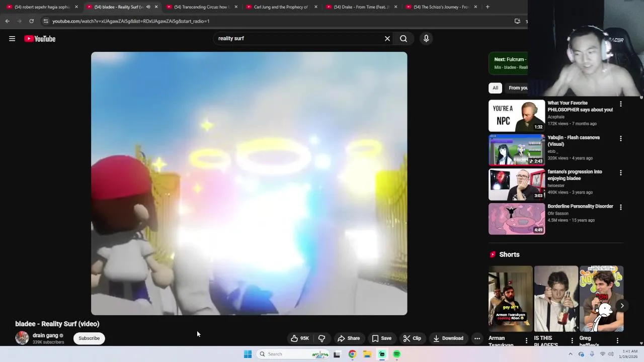Open Yabujin - Flash casanova video thumbnail
The width and height of the screenshot is (644, 362).
coord(517,150)
